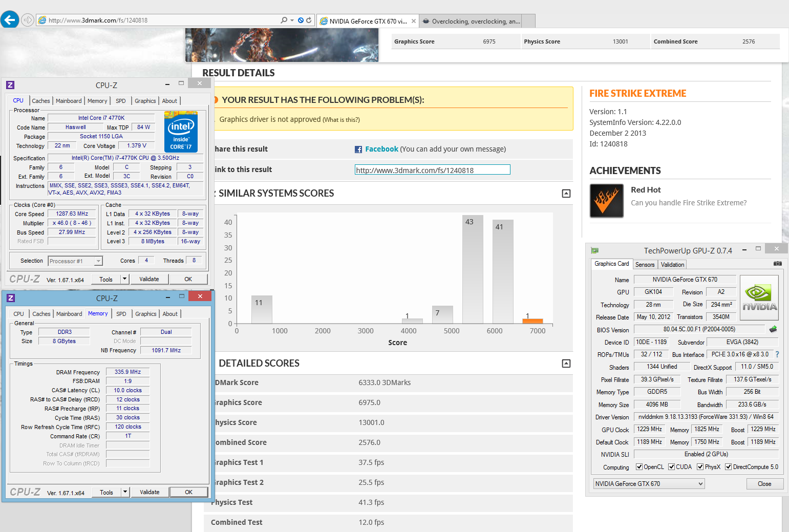Screen dimensions: 789x532
Task: Toggle the OpenCL checkbox in GPU-Z
Action: tap(639, 467)
